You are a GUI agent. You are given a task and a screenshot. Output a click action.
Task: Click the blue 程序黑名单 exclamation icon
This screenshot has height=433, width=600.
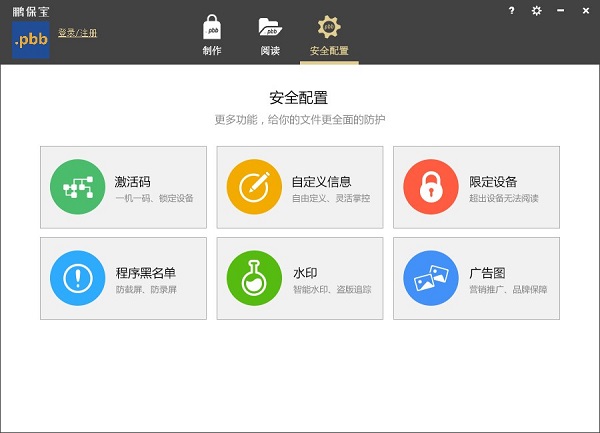point(78,278)
